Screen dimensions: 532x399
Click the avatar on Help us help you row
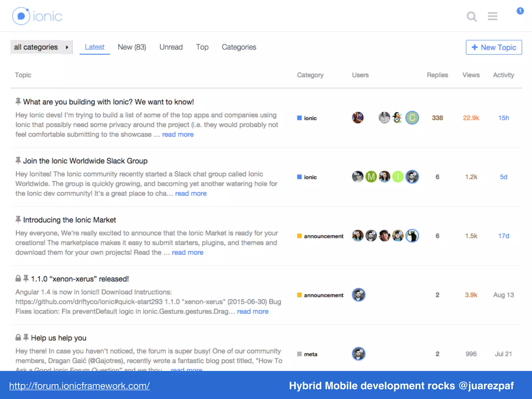tap(358, 354)
